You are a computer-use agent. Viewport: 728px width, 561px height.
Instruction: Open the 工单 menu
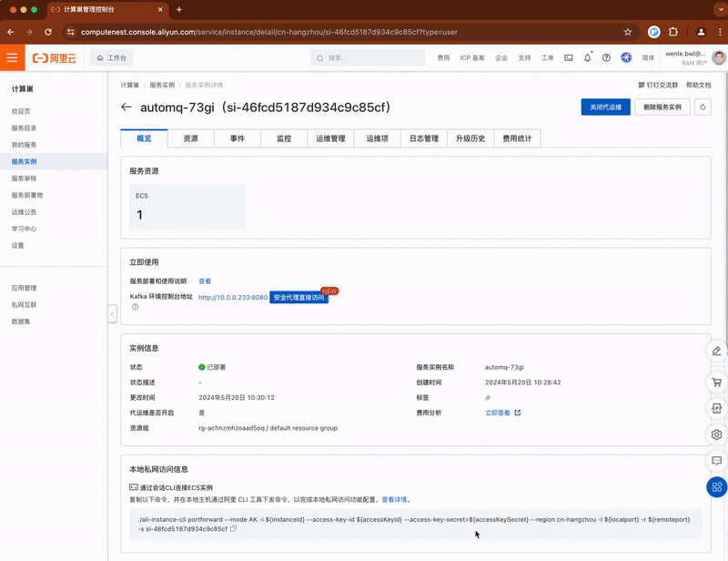click(x=548, y=57)
